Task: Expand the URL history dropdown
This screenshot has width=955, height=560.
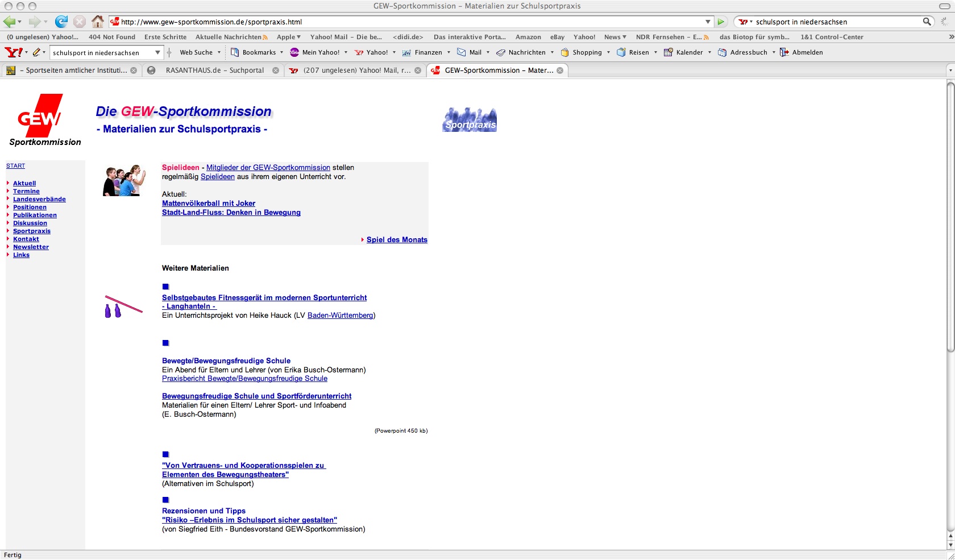Action: pyautogui.click(x=708, y=22)
